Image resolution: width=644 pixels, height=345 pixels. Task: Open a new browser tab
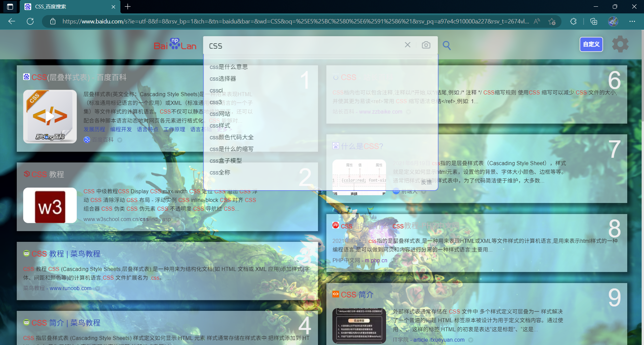pyautogui.click(x=128, y=6)
